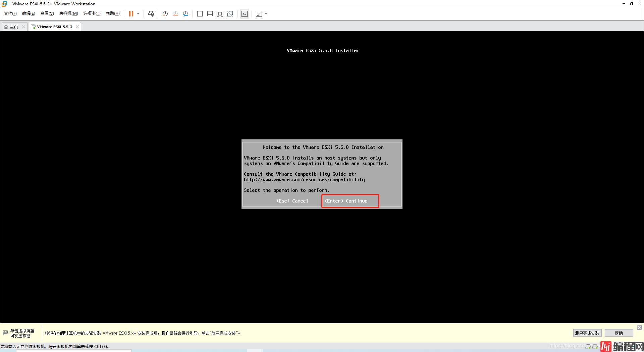
Task: Open the 文件(F) menu
Action: point(10,13)
